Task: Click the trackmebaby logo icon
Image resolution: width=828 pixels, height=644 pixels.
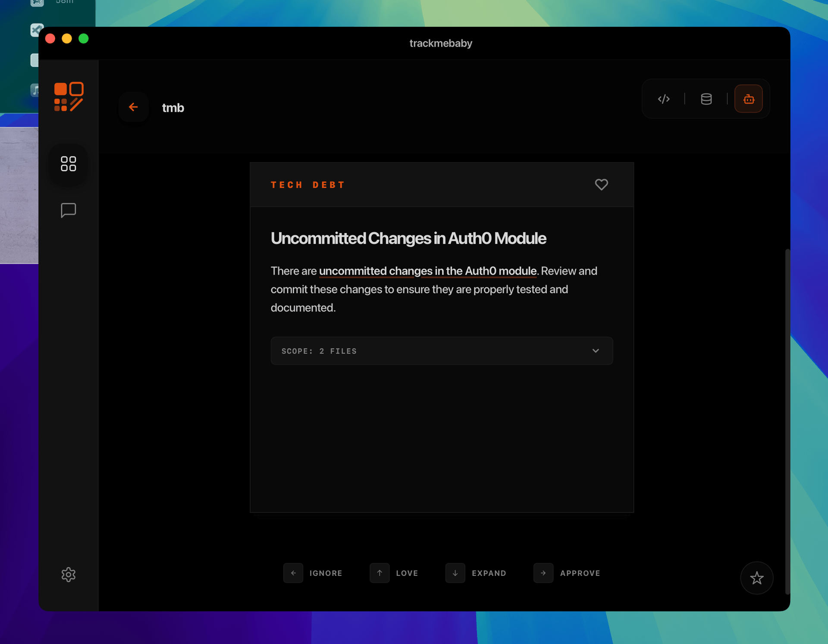Action: click(x=69, y=97)
